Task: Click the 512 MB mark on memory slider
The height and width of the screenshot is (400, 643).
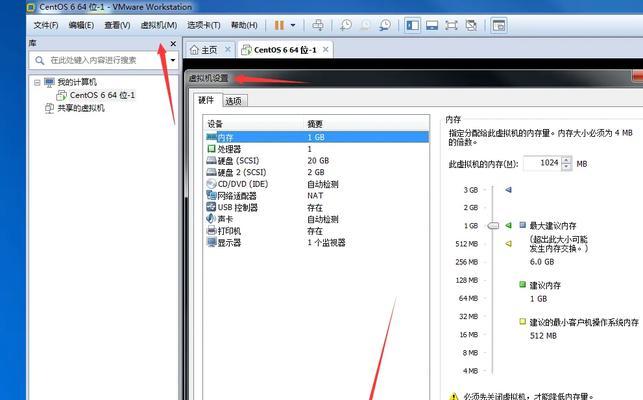Action: pos(467,244)
